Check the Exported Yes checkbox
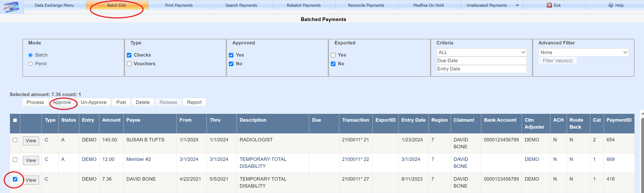The image size is (644, 193). [333, 55]
